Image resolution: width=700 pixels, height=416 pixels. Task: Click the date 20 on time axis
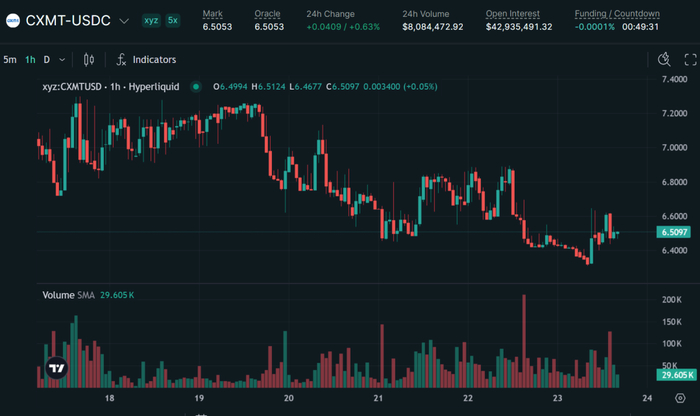pos(289,398)
